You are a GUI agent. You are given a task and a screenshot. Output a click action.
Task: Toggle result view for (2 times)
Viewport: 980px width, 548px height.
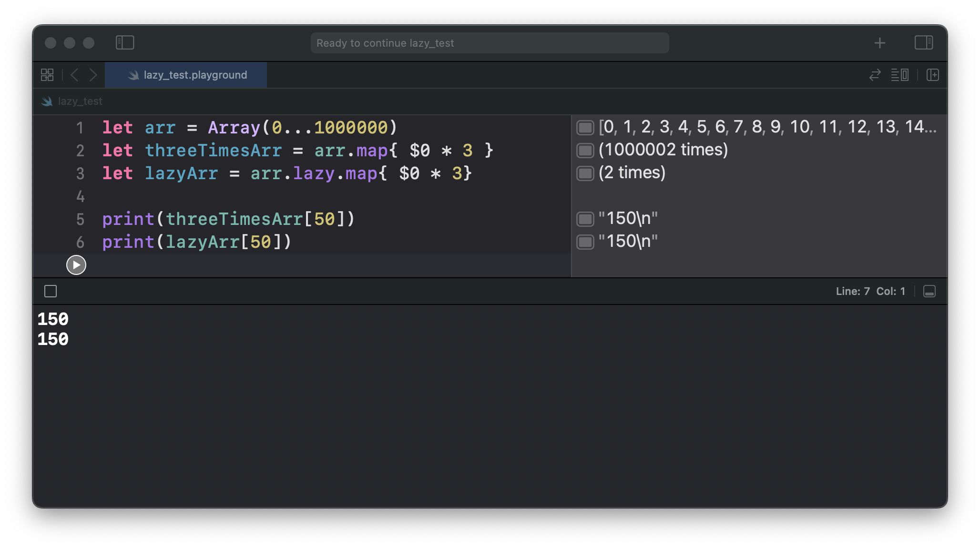click(x=585, y=173)
